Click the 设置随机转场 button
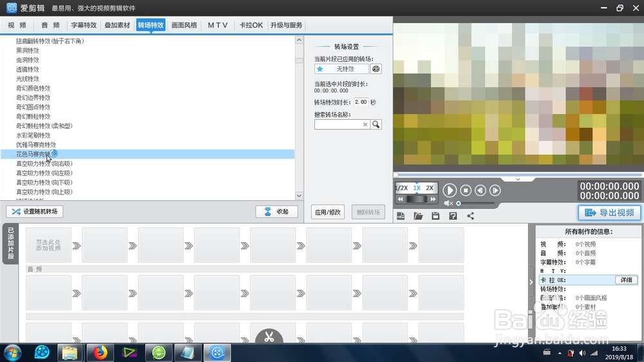Screen dimensions: 644x362 point(35,211)
